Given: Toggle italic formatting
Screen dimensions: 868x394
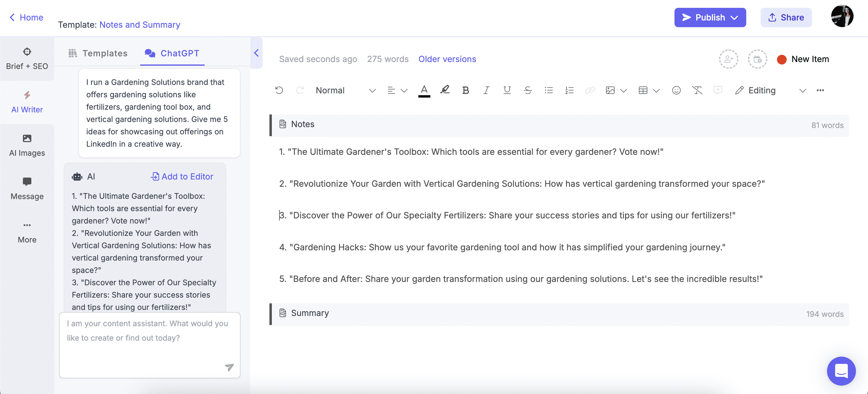Looking at the screenshot, I should click(486, 90).
